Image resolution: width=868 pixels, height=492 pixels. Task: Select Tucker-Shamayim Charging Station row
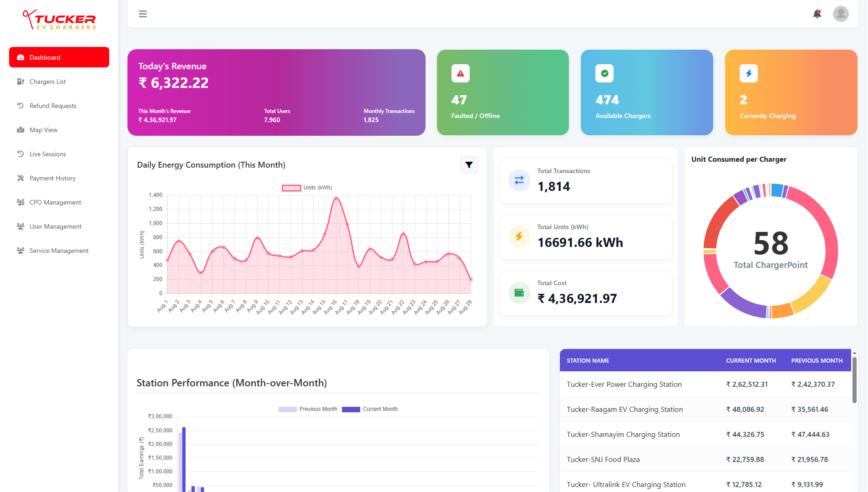[705, 434]
